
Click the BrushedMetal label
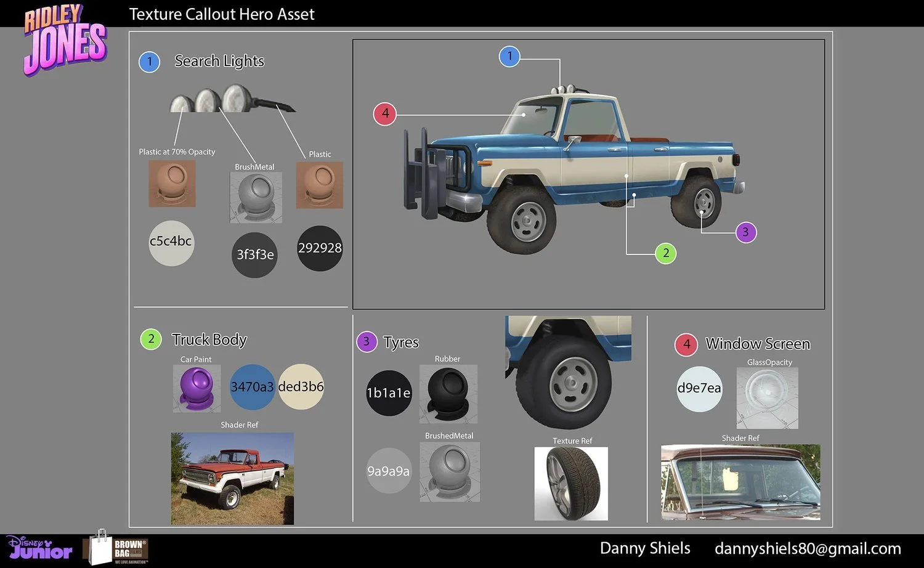point(449,436)
